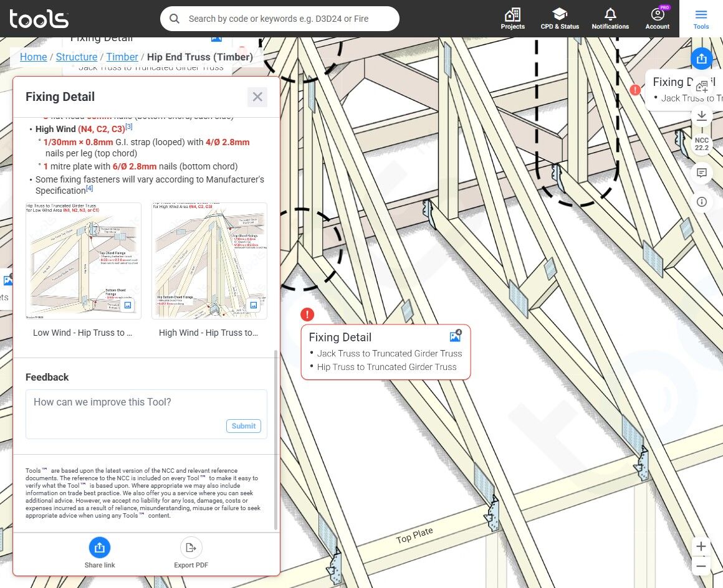This screenshot has width=723, height=588.
Task: Open info icon on right sidebar
Action: tap(701, 202)
